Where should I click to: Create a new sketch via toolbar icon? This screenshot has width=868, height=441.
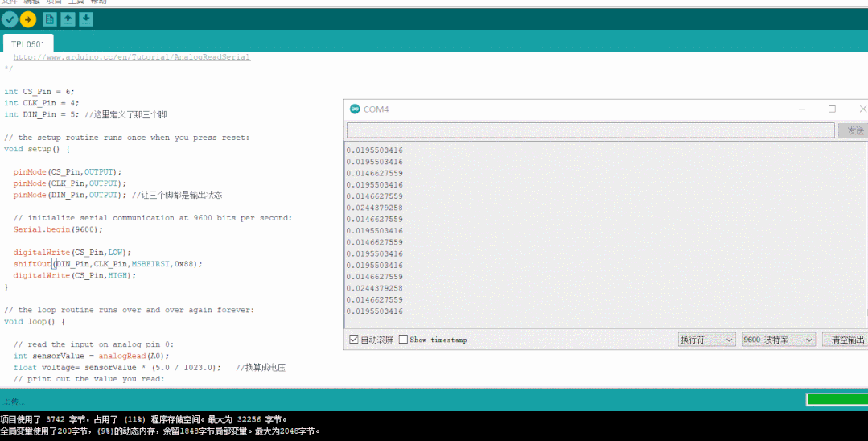pyautogui.click(x=50, y=19)
